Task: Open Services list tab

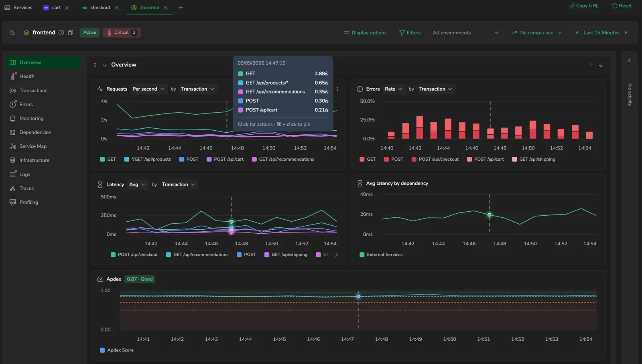Action: click(x=18, y=8)
